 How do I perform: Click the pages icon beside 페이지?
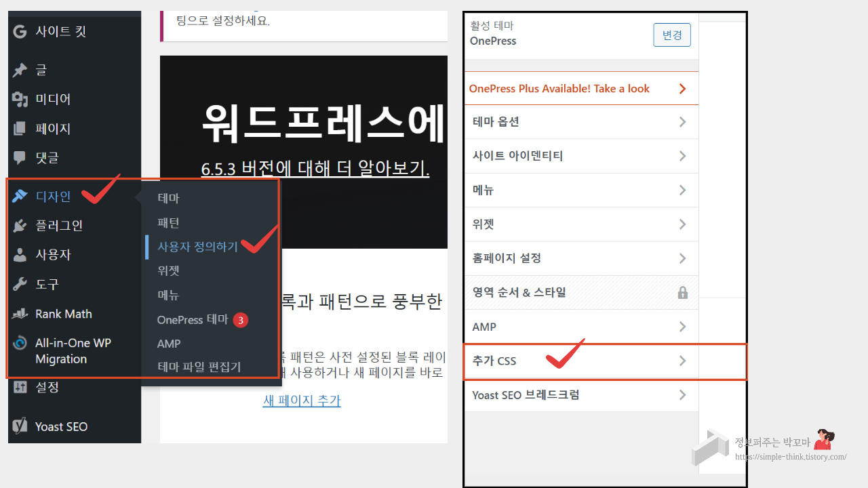(x=20, y=128)
